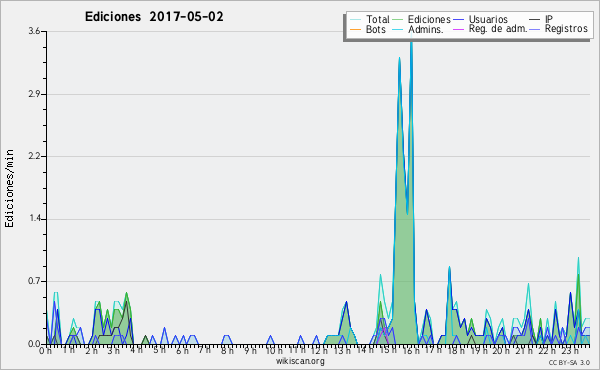
Task: Click the 'Usuarios' legend label
Action: click(488, 19)
